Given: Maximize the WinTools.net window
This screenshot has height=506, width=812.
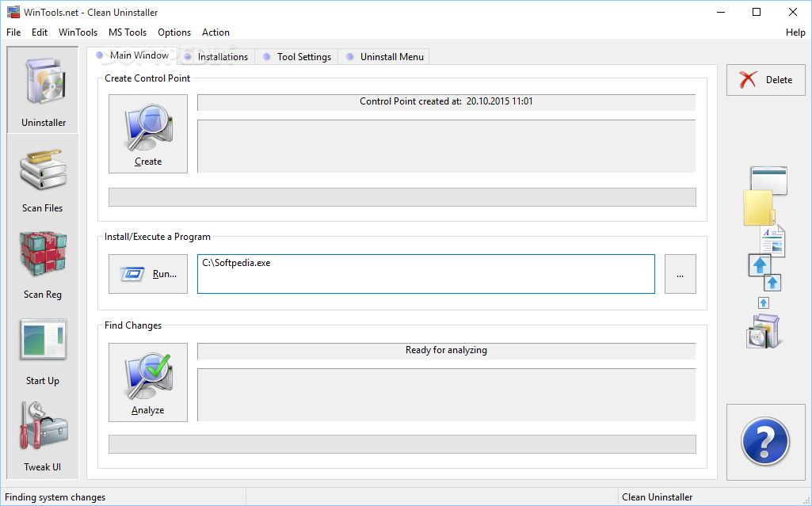Looking at the screenshot, I should point(757,12).
